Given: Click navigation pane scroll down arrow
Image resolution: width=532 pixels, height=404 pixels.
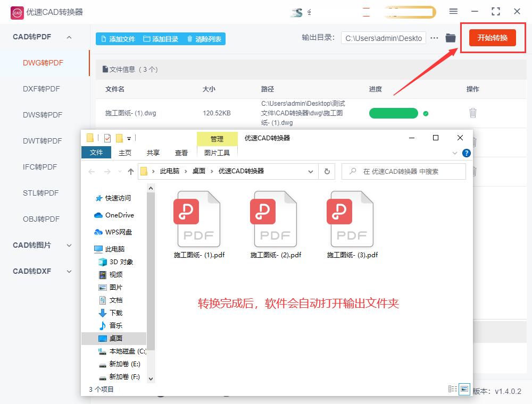Looking at the screenshot, I should click(x=151, y=379).
